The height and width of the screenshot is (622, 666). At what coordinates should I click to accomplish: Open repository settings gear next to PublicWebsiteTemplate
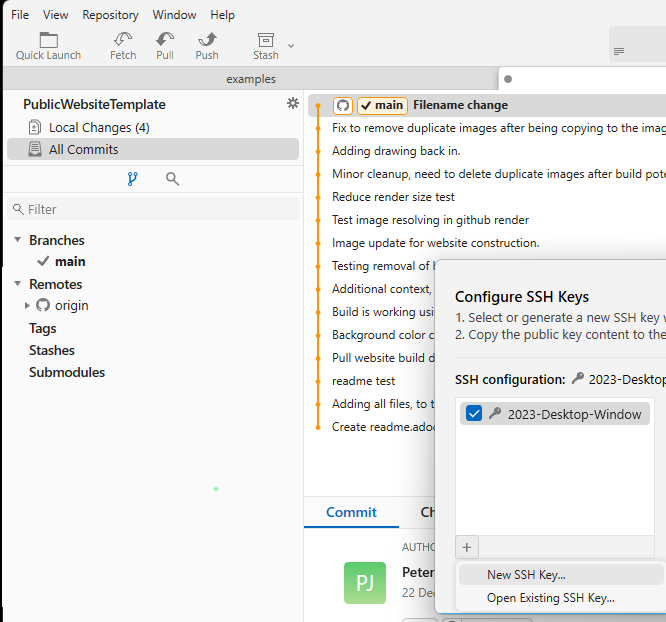tap(292, 103)
